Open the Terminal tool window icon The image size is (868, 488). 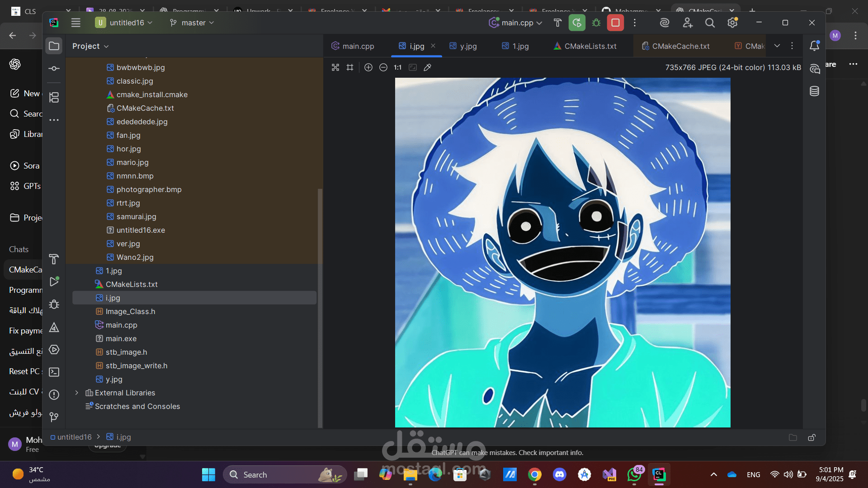tap(54, 372)
